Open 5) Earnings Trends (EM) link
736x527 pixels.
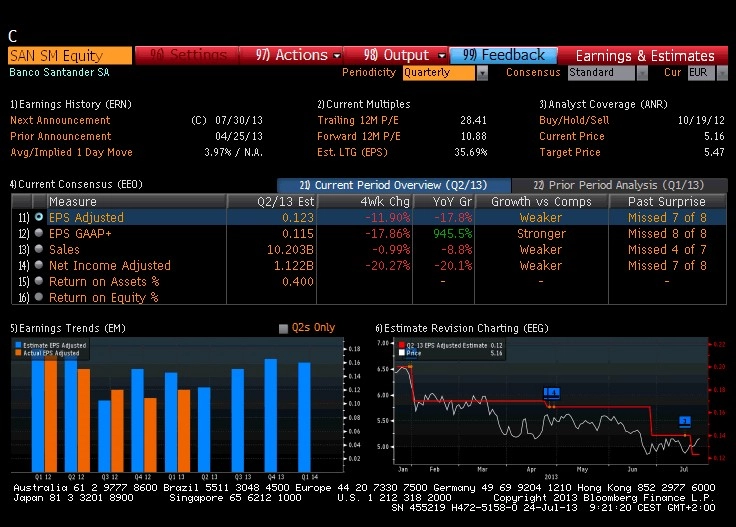tap(68, 328)
